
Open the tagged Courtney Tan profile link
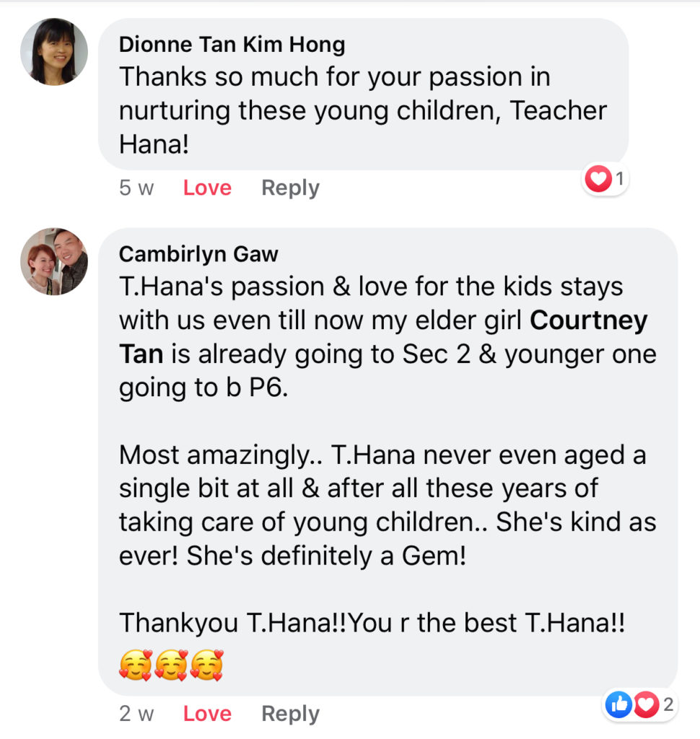point(588,320)
